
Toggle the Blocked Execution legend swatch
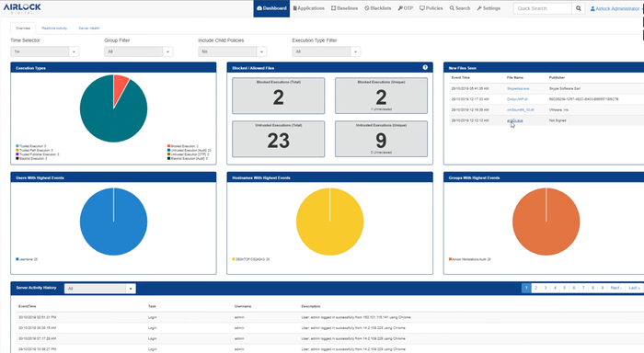(x=168, y=146)
